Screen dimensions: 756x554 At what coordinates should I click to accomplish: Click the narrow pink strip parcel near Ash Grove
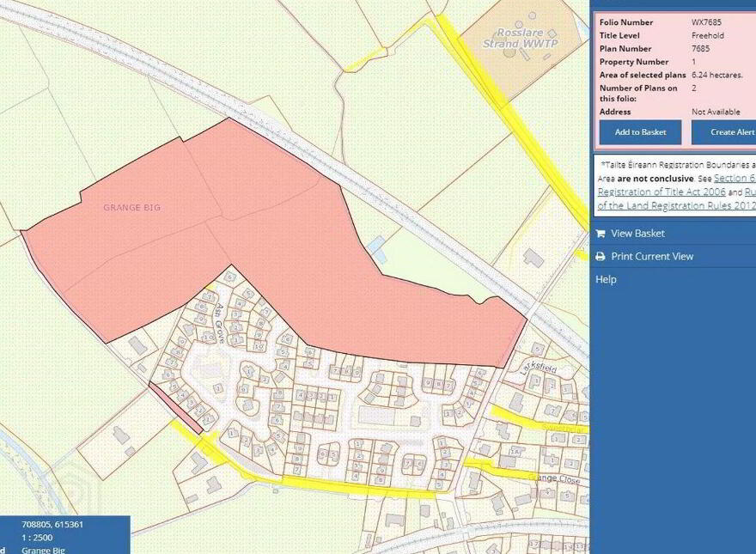tap(175, 408)
